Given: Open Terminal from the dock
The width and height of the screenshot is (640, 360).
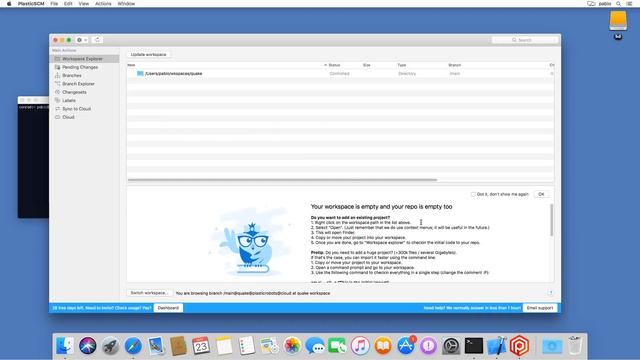Looking at the screenshot, I should pos(474,346).
